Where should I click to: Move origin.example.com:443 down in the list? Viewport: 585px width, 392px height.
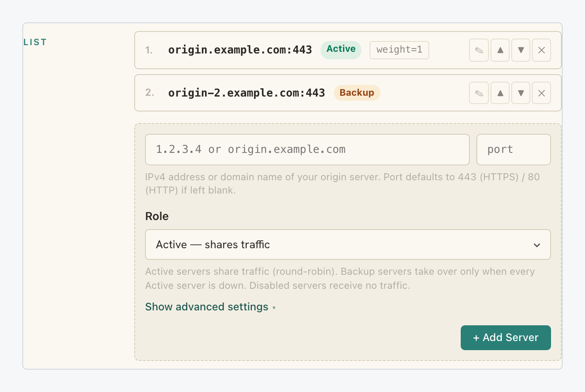[521, 50]
